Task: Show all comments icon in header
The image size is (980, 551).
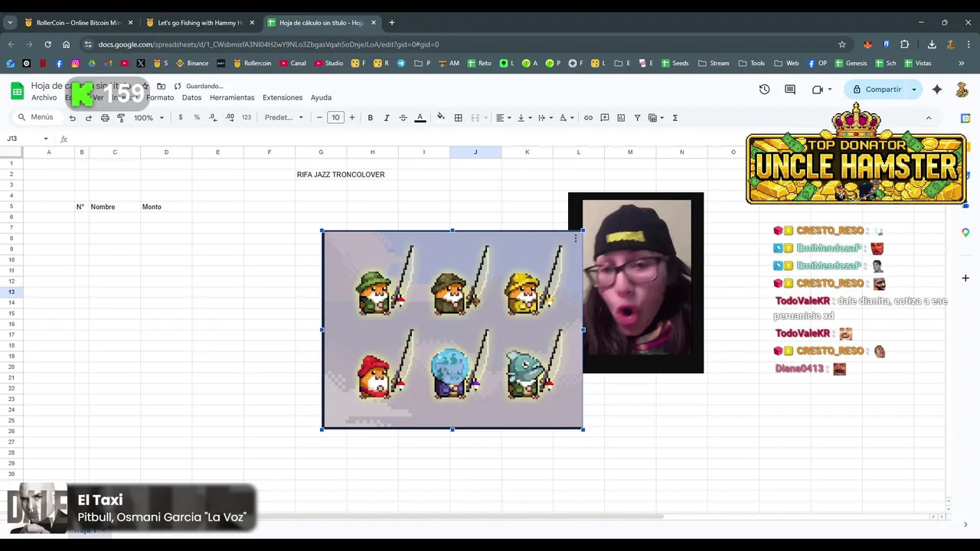Action: [790, 90]
